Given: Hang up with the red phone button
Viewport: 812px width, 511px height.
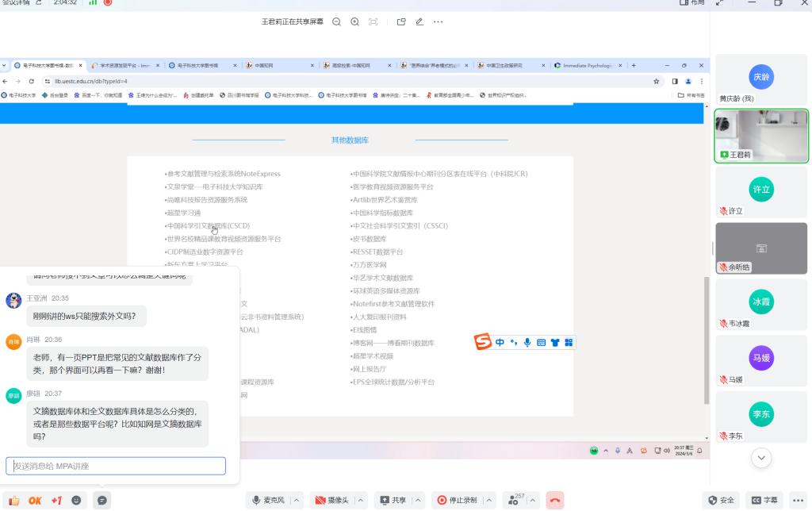Looking at the screenshot, I should point(555,500).
